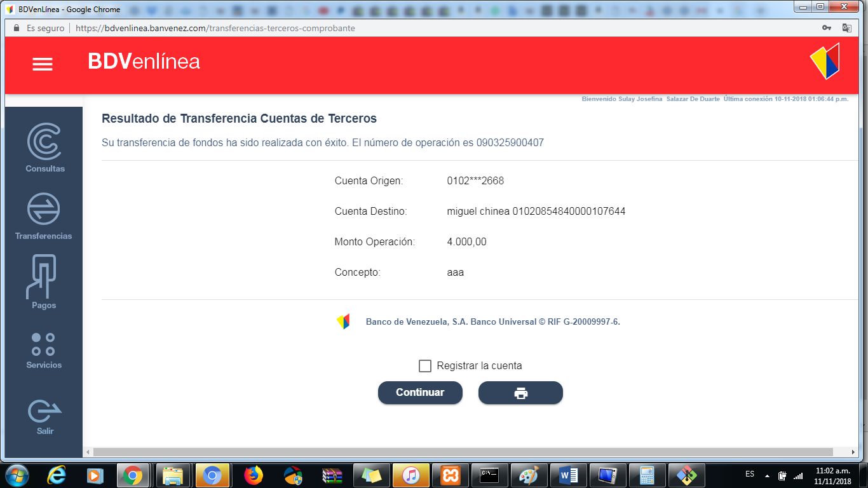Open Pagos in the sidebar
This screenshot has height=488, width=868.
[x=44, y=283]
